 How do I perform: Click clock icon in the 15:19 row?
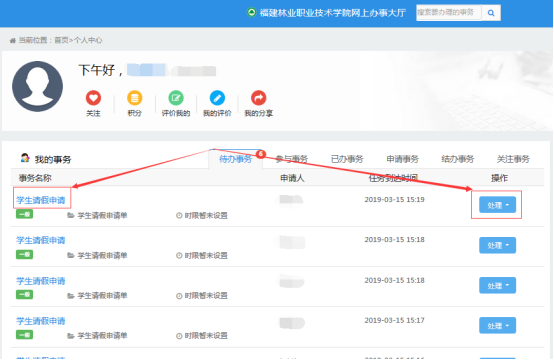click(x=179, y=216)
